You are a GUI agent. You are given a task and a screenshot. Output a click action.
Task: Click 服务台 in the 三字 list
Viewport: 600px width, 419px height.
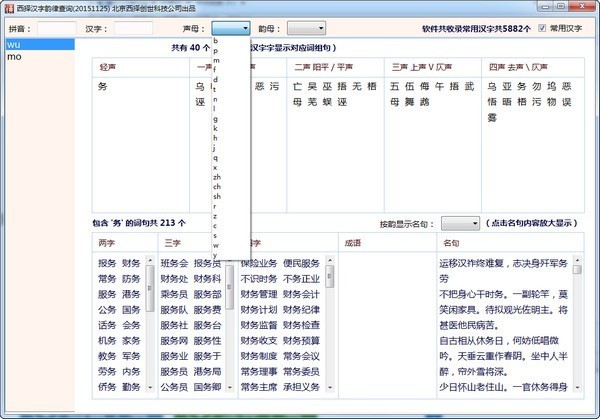pos(207,325)
